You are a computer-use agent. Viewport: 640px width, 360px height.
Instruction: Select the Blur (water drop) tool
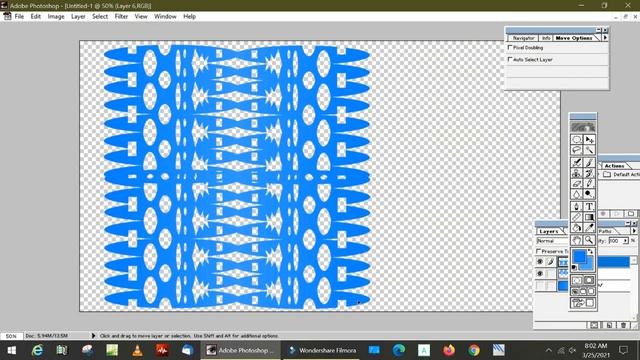[x=576, y=193]
